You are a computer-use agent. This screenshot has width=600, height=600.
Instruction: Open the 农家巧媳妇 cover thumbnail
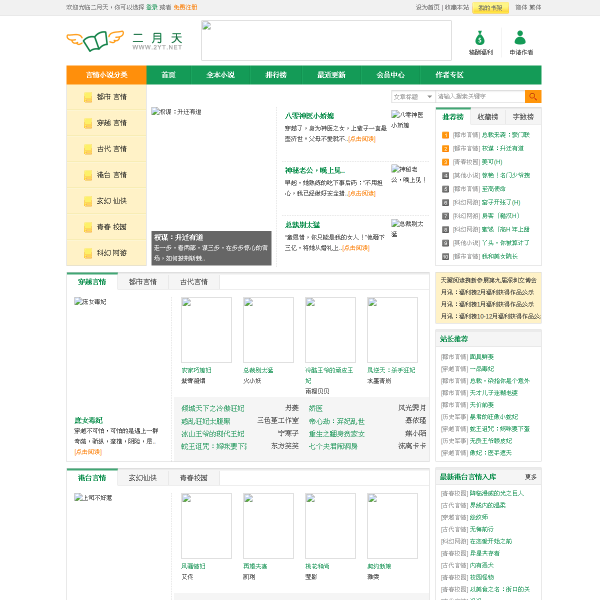pos(206,330)
